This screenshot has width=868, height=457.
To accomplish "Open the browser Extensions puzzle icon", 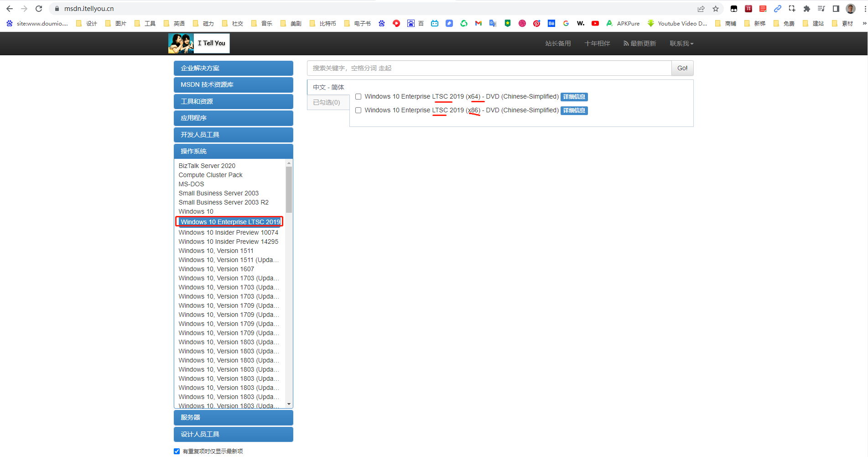I will (806, 9).
